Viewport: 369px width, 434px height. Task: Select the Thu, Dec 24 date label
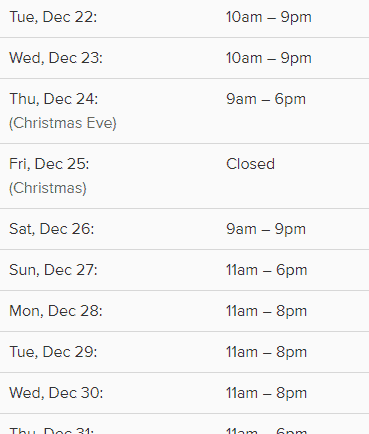pyautogui.click(x=54, y=99)
